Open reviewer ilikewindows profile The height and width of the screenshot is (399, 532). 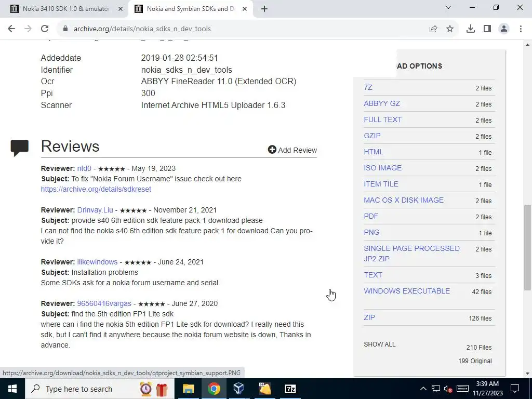97,262
